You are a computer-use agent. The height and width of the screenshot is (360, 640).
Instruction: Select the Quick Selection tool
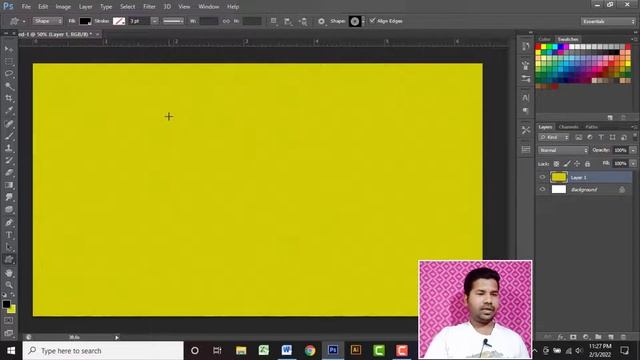(9, 86)
